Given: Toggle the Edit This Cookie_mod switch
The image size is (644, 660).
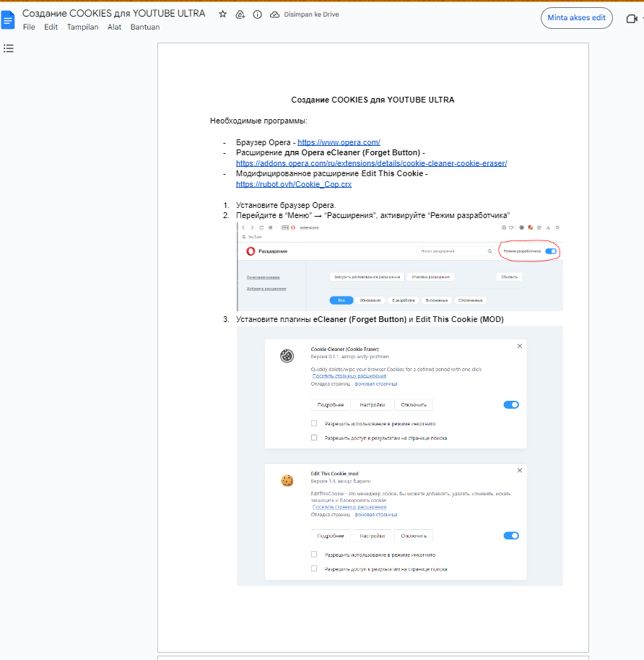Looking at the screenshot, I should [x=511, y=536].
